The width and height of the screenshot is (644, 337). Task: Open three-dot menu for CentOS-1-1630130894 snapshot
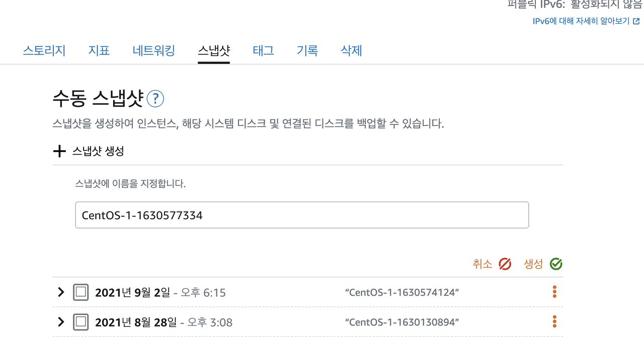pyautogui.click(x=554, y=321)
